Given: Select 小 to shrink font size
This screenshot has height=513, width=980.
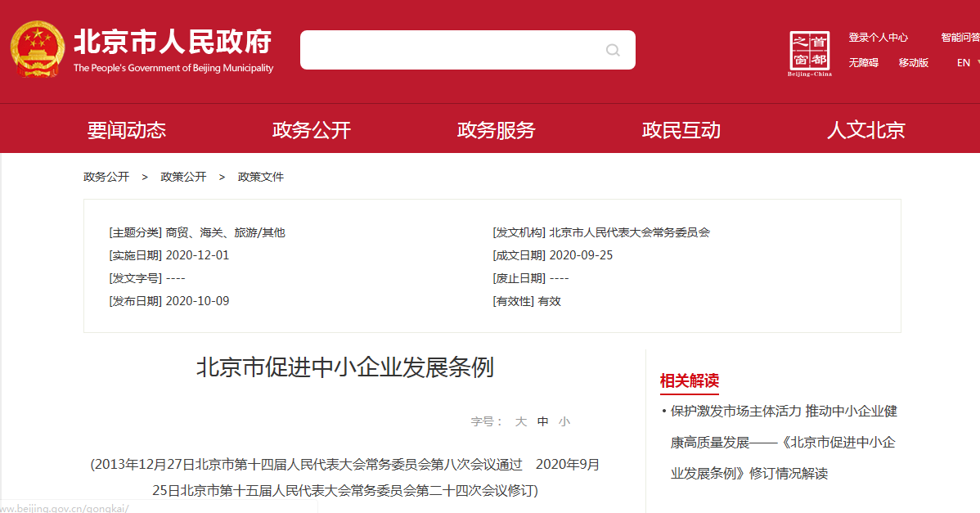Looking at the screenshot, I should [x=564, y=421].
